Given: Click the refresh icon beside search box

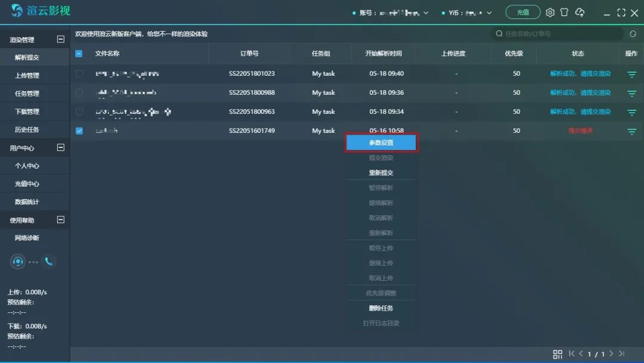Looking at the screenshot, I should (633, 34).
